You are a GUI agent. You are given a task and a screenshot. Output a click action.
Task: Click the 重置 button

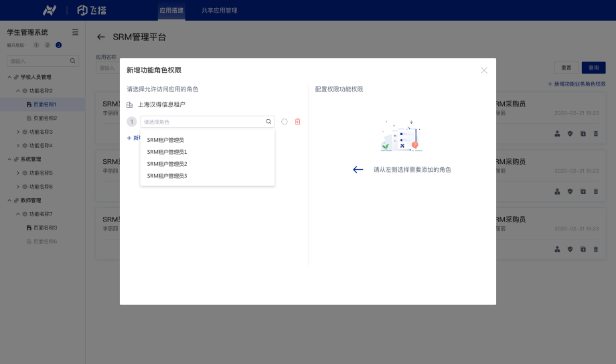(566, 68)
